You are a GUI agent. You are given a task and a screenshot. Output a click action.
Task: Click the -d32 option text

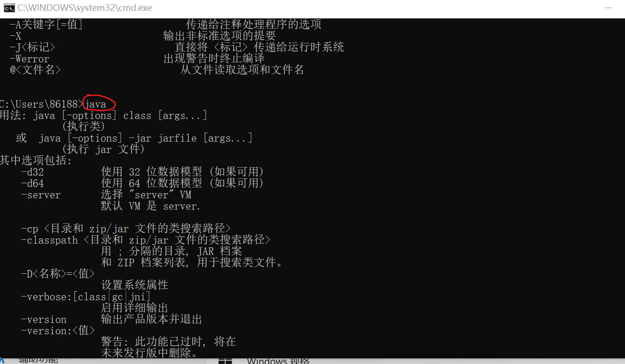pos(33,172)
